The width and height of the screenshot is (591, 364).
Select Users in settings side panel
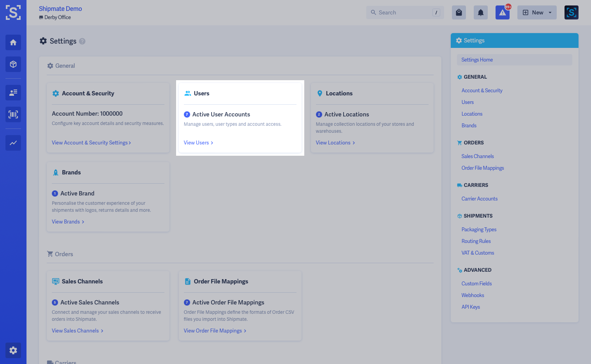click(468, 102)
